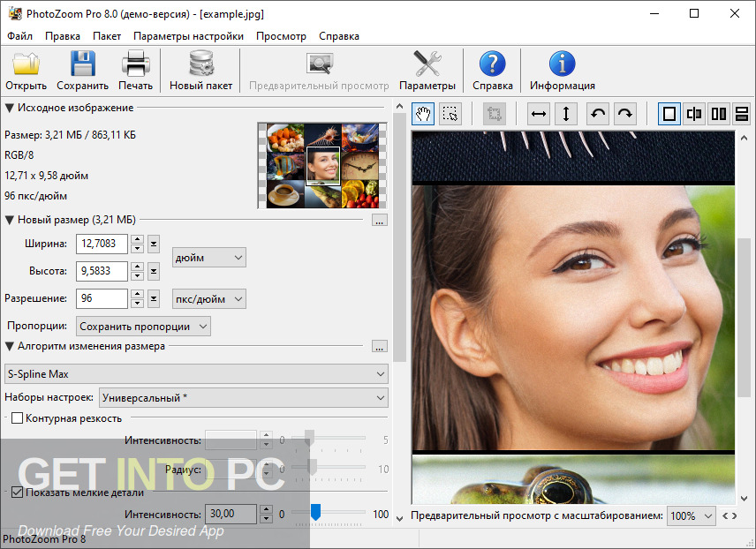
Task: Uncheck Показать мелкие детали checkbox
Action: (18, 493)
